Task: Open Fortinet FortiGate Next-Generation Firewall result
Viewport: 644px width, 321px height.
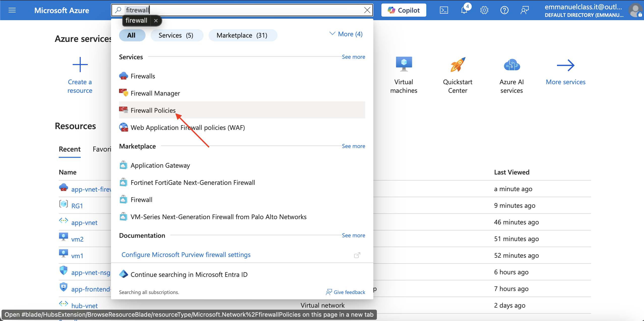Action: click(242, 182)
